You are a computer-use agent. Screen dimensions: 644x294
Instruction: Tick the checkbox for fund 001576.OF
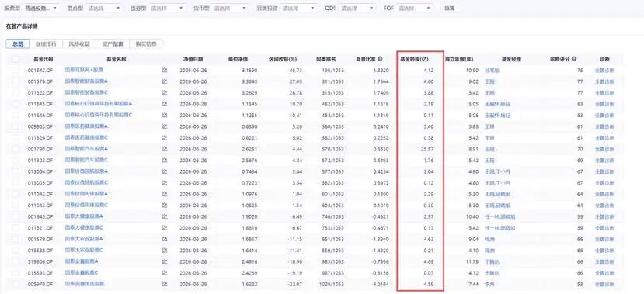16,81
